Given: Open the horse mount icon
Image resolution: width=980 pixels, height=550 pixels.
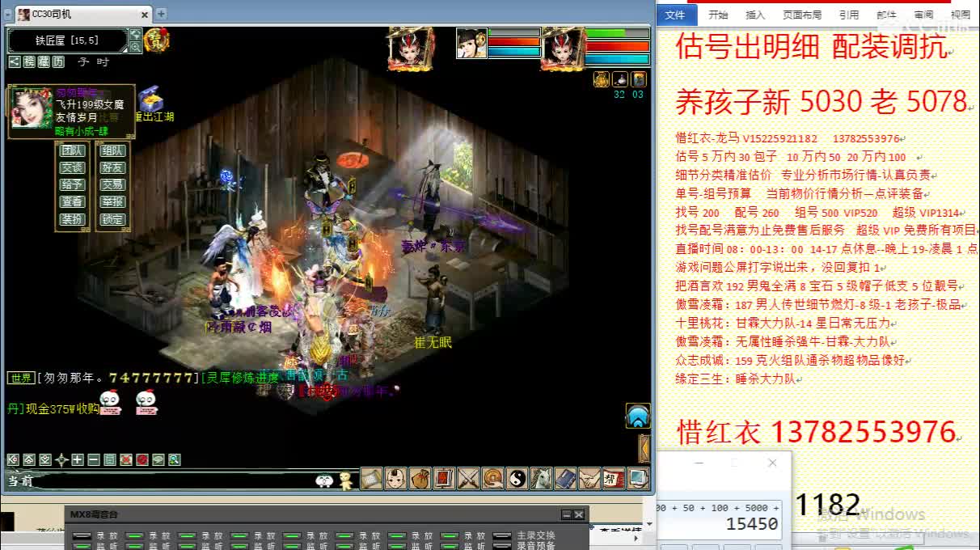Looking at the screenshot, I should click(541, 478).
